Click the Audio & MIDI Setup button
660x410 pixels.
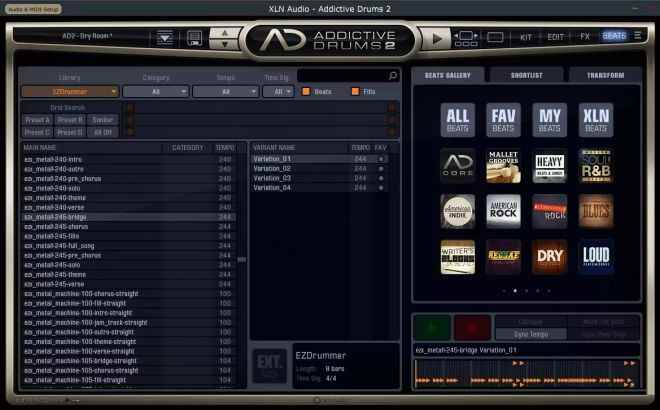pos(33,9)
